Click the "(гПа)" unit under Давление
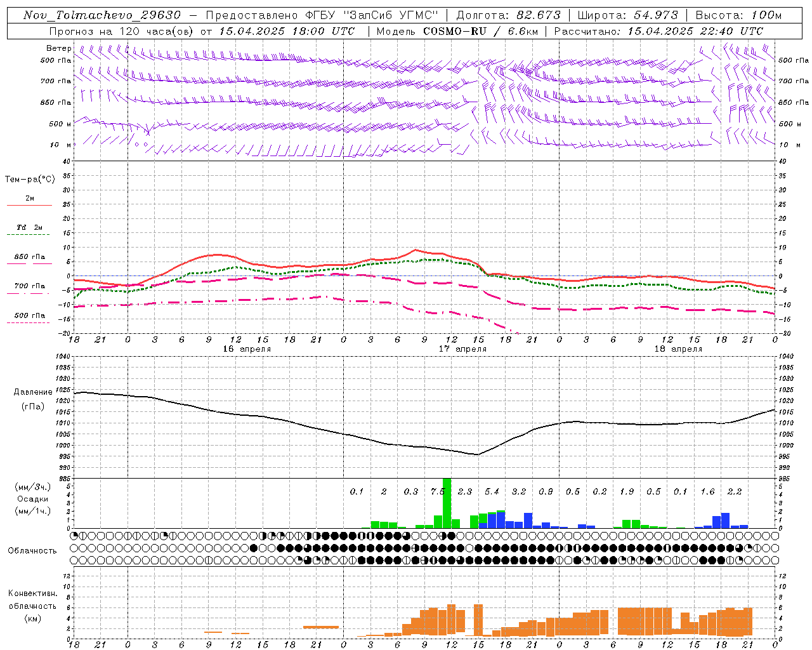Image resolution: width=812 pixels, height=650 pixels. pyautogui.click(x=33, y=407)
